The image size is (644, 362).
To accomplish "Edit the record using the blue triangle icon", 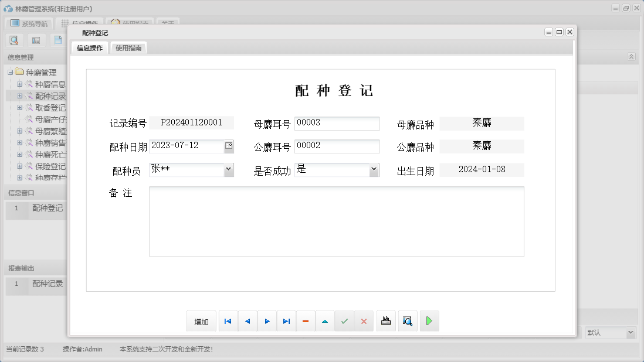I will (325, 321).
